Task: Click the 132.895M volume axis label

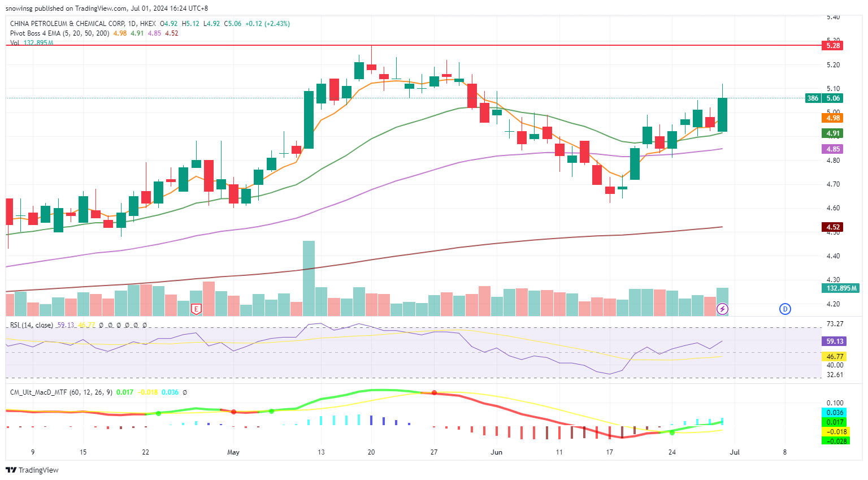Action: tap(841, 288)
